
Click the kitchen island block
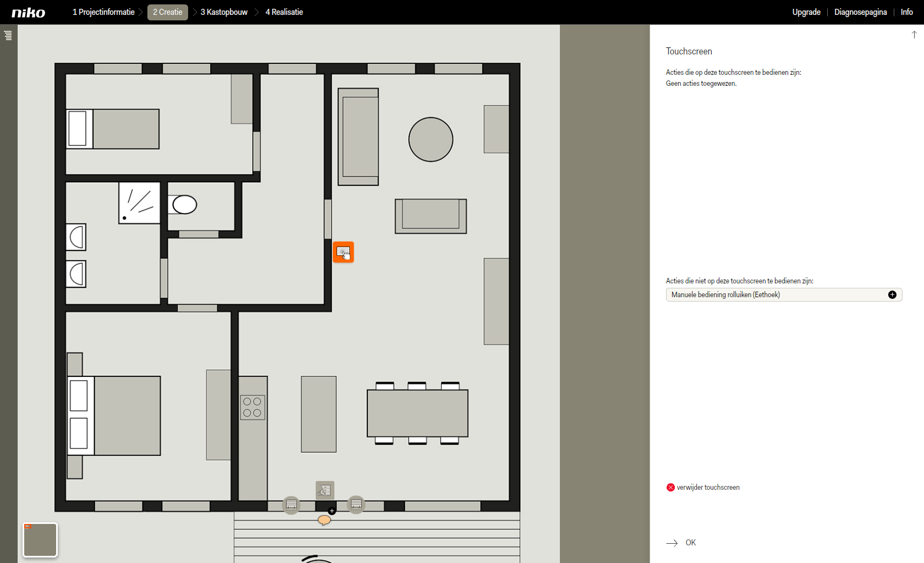(x=318, y=414)
